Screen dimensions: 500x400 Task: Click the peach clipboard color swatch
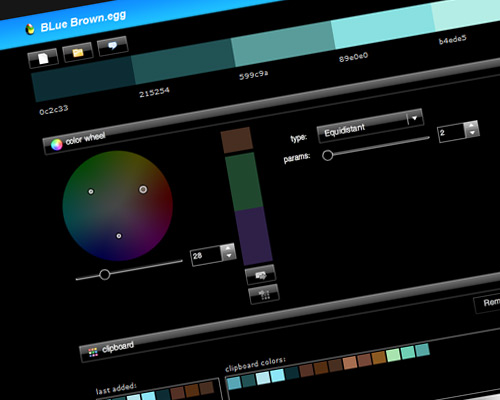[350, 363]
